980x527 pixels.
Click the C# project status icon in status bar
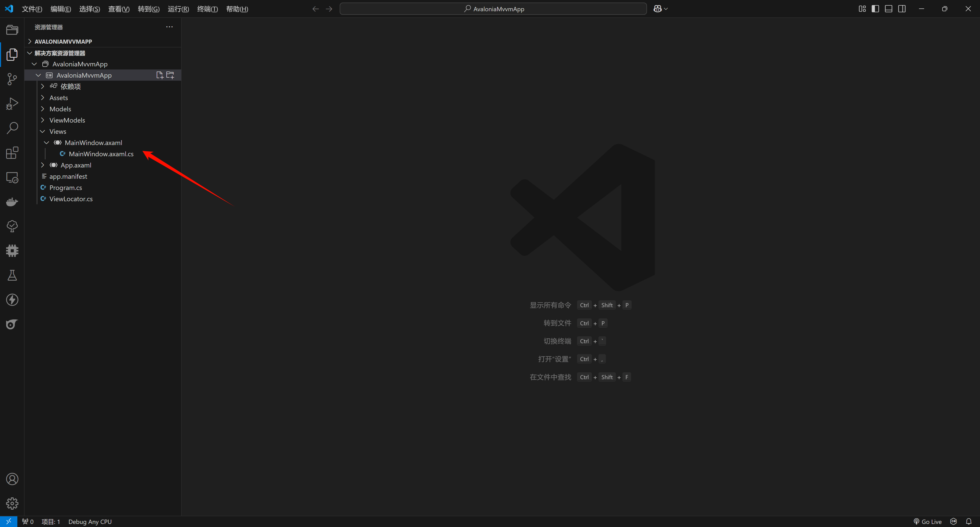[953, 522]
